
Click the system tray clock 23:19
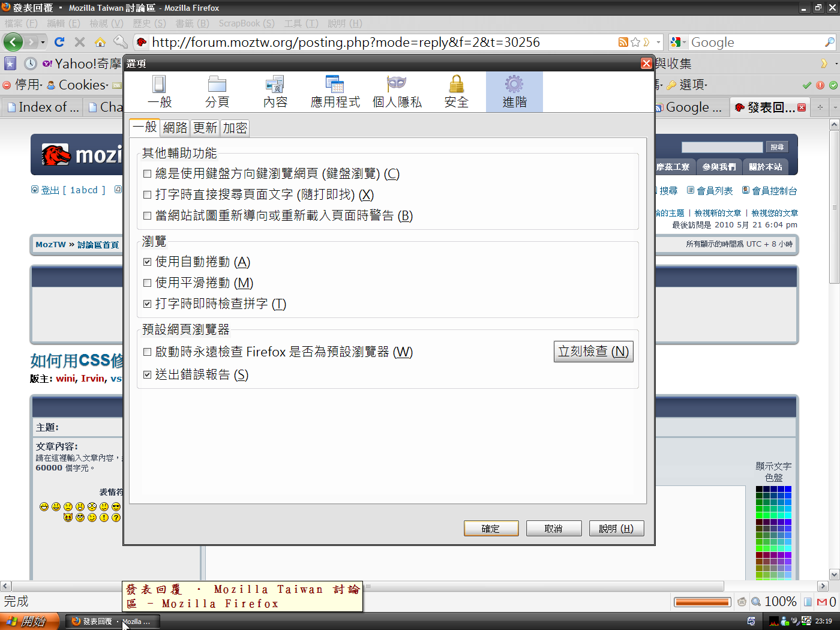(824, 622)
